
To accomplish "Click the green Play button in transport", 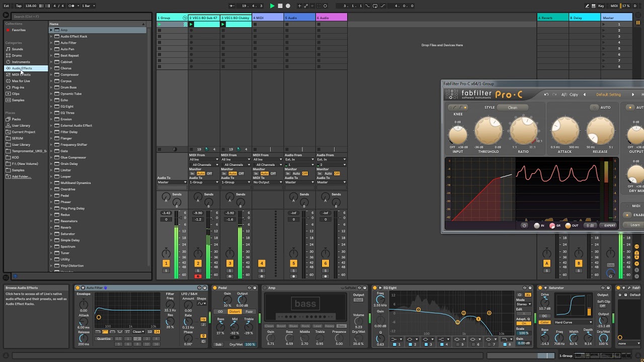I will [x=272, y=6].
